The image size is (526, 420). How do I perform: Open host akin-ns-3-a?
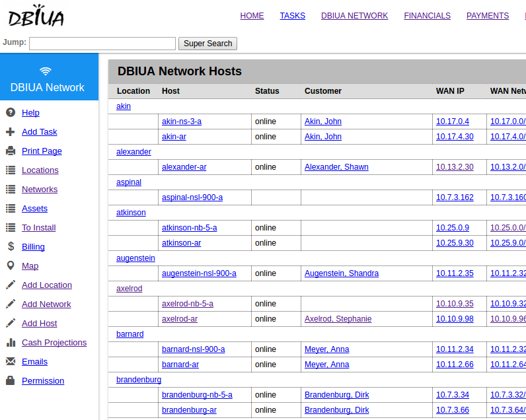tap(182, 122)
